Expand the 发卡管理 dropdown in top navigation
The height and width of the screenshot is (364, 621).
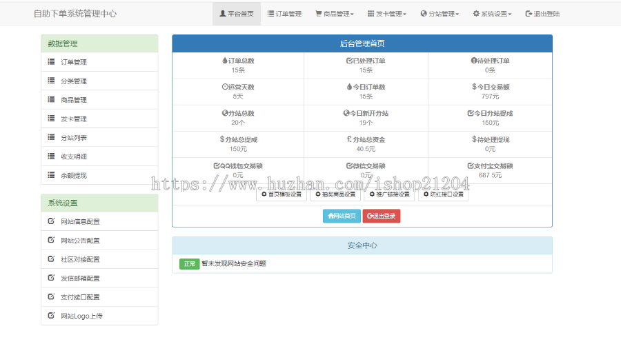point(387,14)
